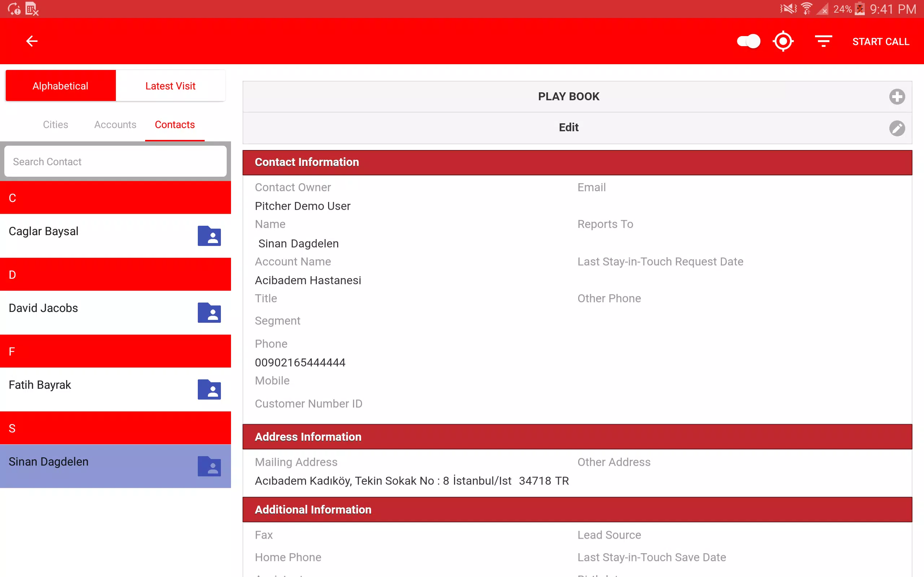Tap the PLAY BOOK plus icon
The width and height of the screenshot is (924, 577).
pos(897,97)
